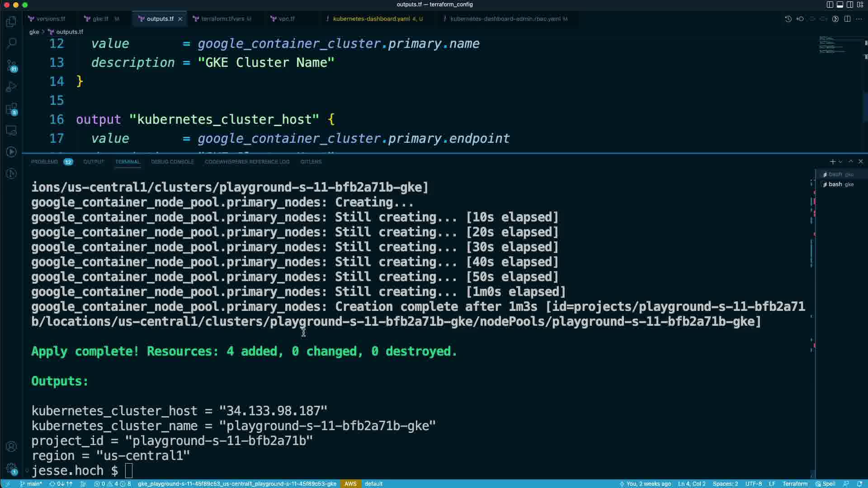
Task: Open file history clock icon
Action: (788, 19)
